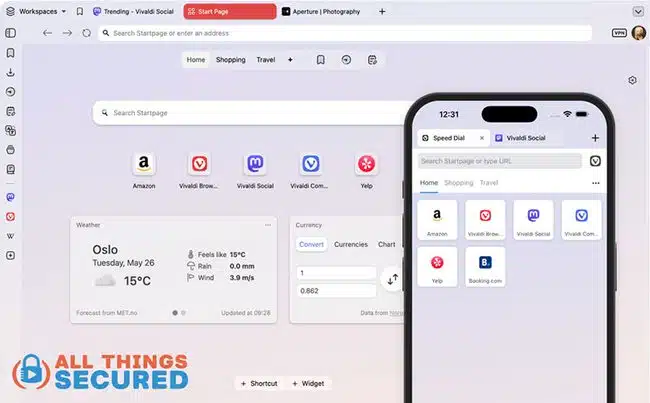This screenshot has width=650, height=403.
Task: Click the Search Startpage field
Action: point(249,113)
